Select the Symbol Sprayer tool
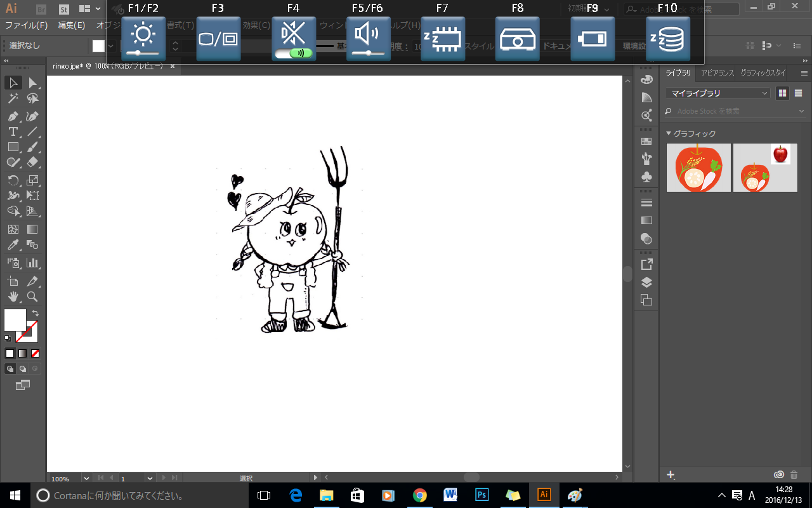 [13, 262]
